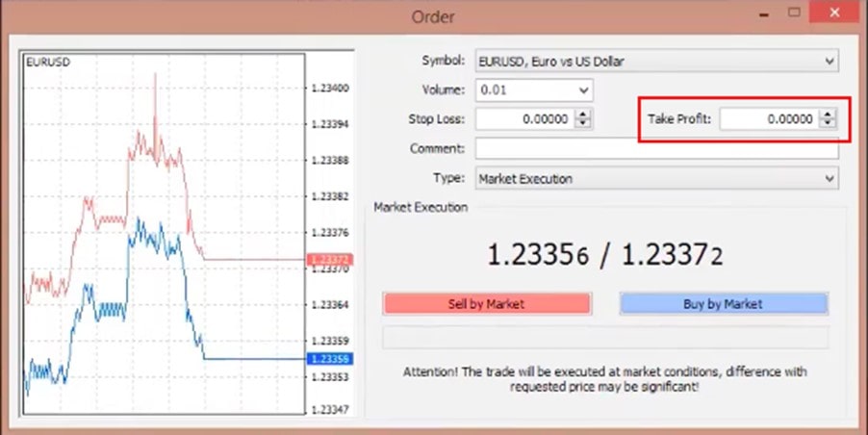Decrease Stop Loss with down arrow
The width and height of the screenshot is (868, 435).
point(583,124)
